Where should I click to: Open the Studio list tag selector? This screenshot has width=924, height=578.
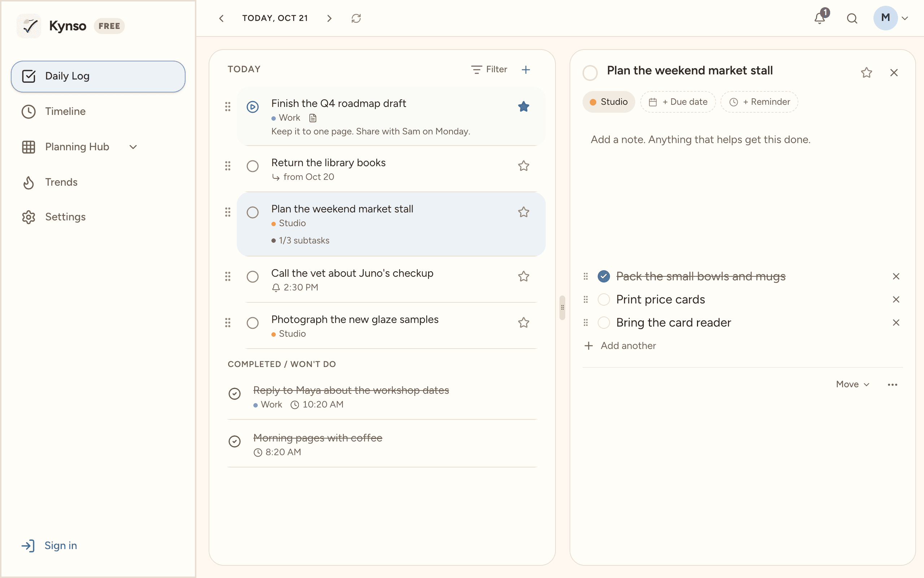click(x=609, y=102)
